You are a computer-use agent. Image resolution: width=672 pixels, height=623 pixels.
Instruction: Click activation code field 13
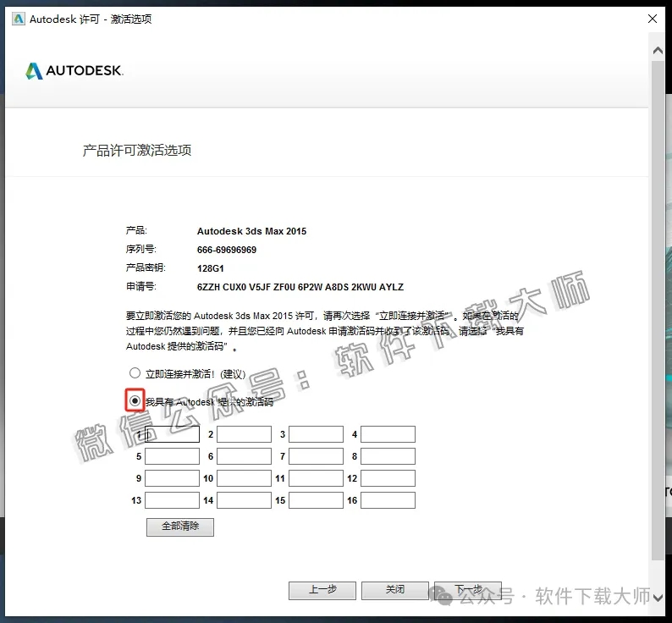173,500
